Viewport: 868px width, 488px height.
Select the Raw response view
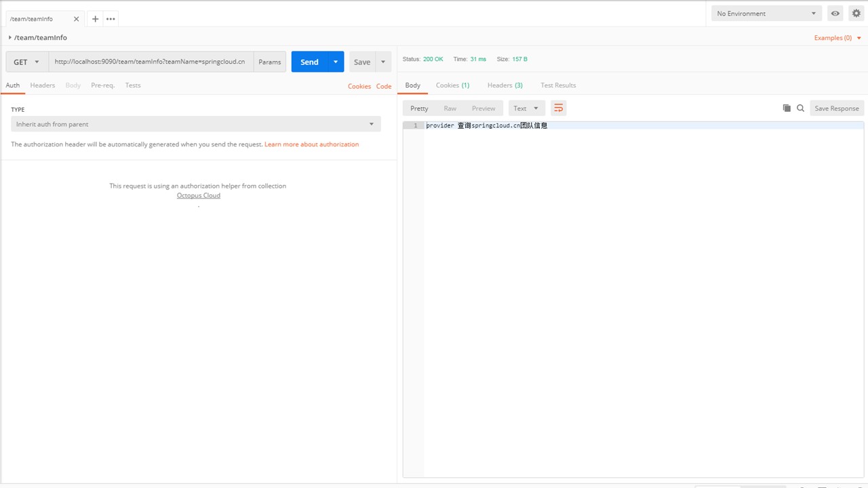pos(450,108)
